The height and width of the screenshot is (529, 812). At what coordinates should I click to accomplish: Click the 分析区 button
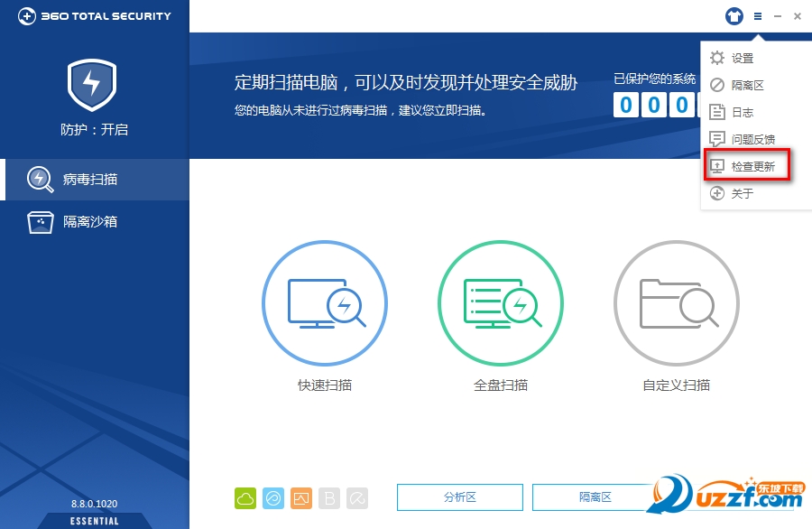(460, 497)
